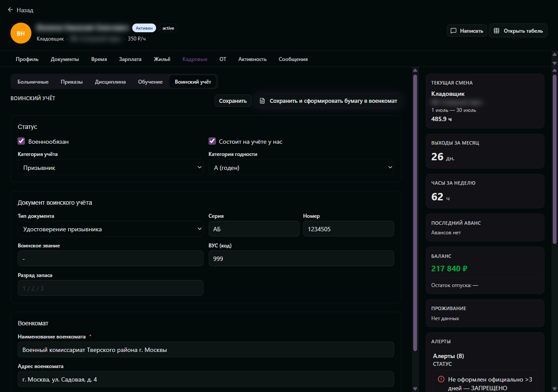558x392 pixels.
Task: Click the Сохранить button
Action: pyautogui.click(x=233, y=101)
